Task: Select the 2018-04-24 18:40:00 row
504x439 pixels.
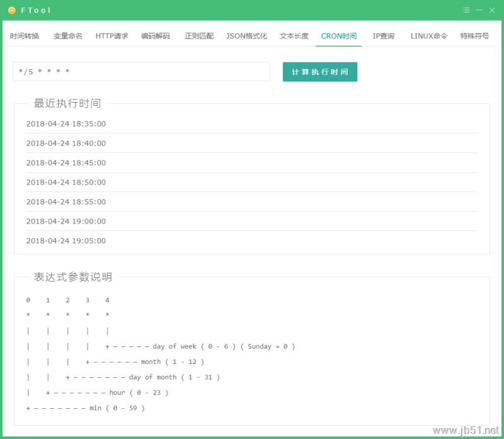Action: pos(251,144)
